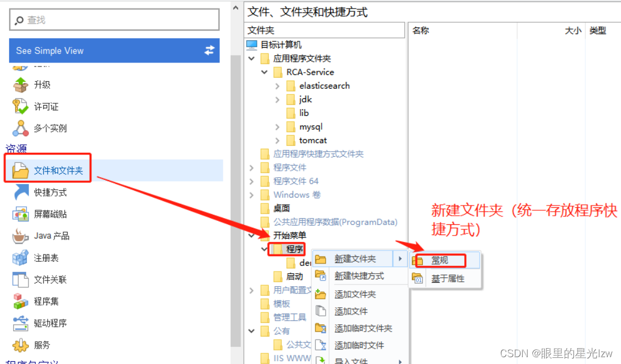Expand the tomcat folder node
Screen dimensions: 621x364
[277, 140]
